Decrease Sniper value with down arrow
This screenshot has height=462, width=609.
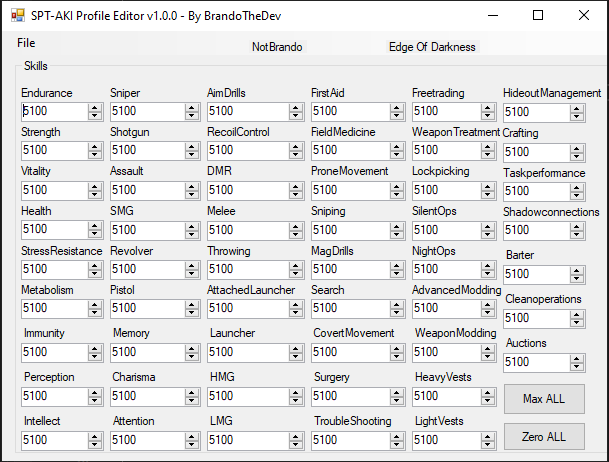pos(191,116)
